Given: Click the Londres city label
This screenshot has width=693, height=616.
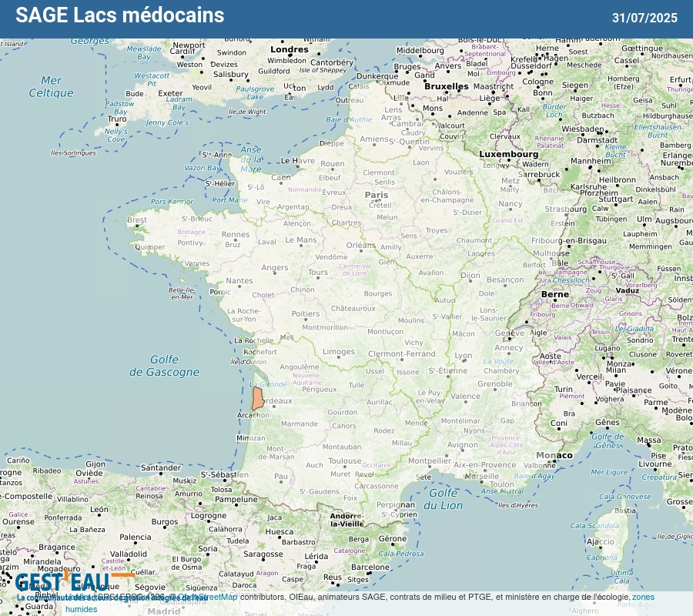Looking at the screenshot, I should (x=289, y=49).
